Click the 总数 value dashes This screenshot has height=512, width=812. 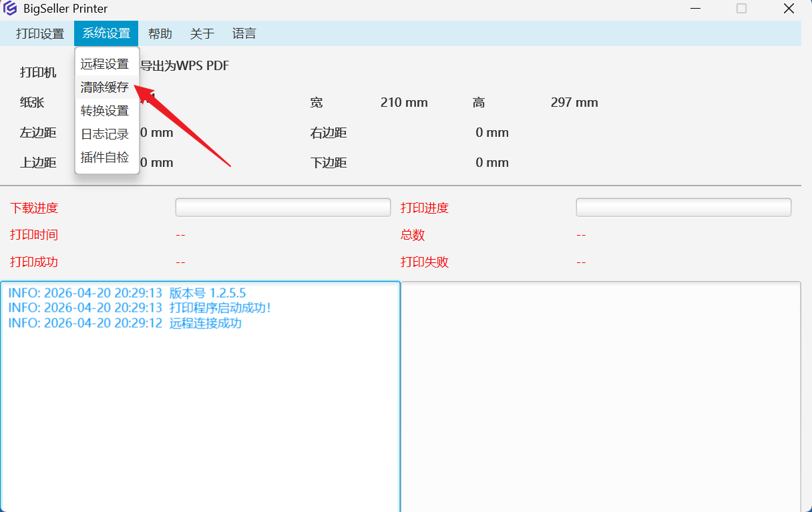(581, 235)
